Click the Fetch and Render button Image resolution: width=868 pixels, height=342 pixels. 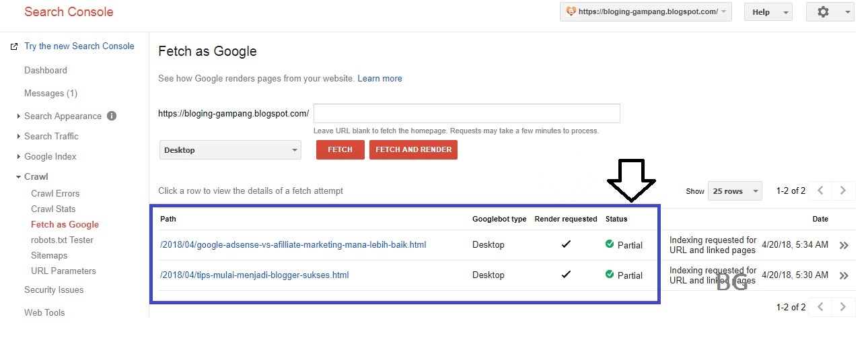(x=413, y=149)
